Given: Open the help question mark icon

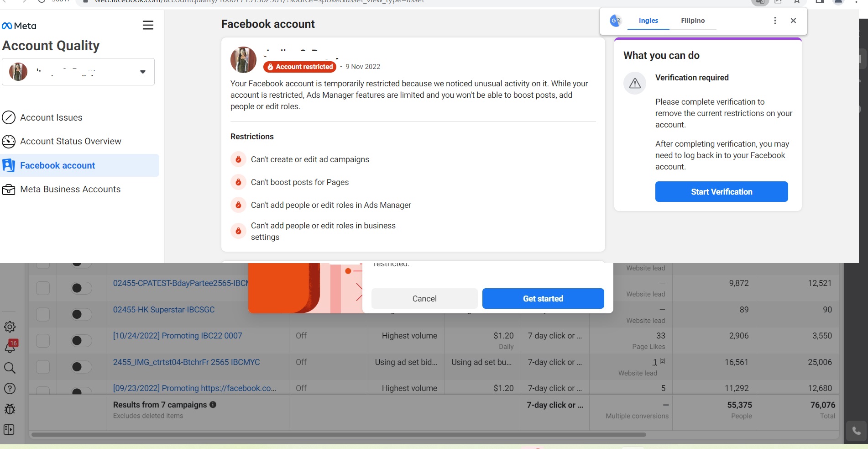Looking at the screenshot, I should coord(10,389).
